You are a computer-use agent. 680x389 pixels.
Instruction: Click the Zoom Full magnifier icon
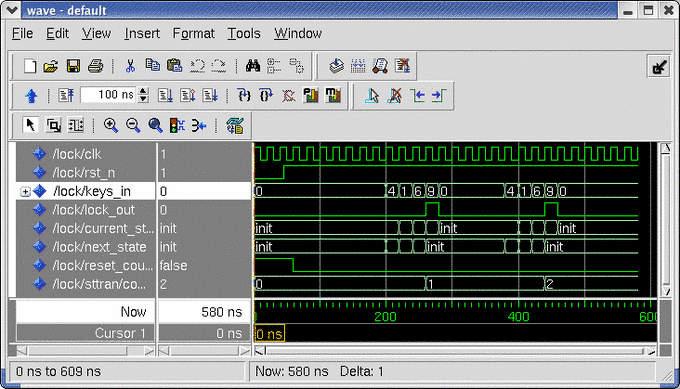[x=155, y=125]
